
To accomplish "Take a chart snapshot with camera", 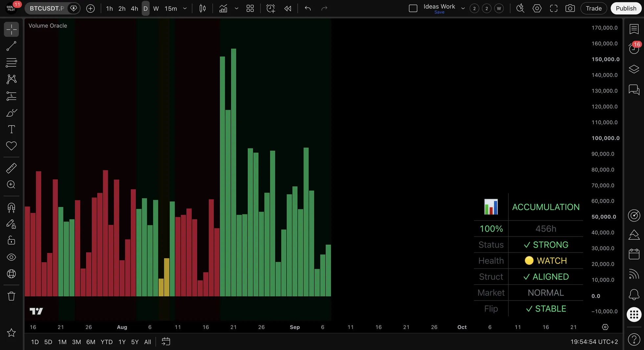I will [570, 9].
